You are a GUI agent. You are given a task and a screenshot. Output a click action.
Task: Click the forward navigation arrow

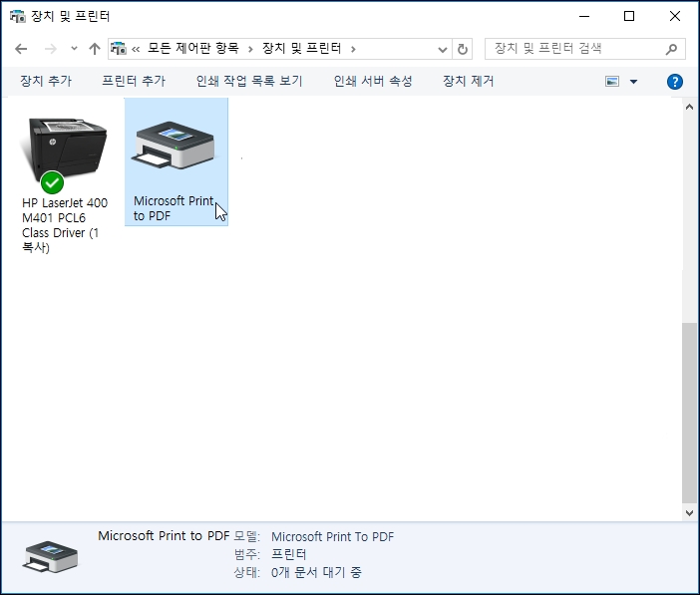[x=51, y=49]
